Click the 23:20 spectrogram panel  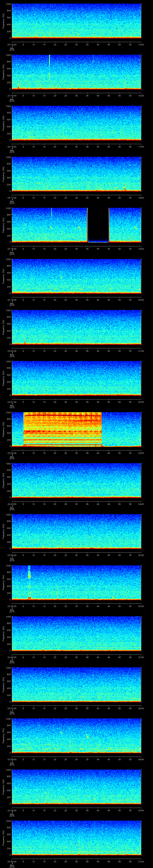(x=76, y=327)
